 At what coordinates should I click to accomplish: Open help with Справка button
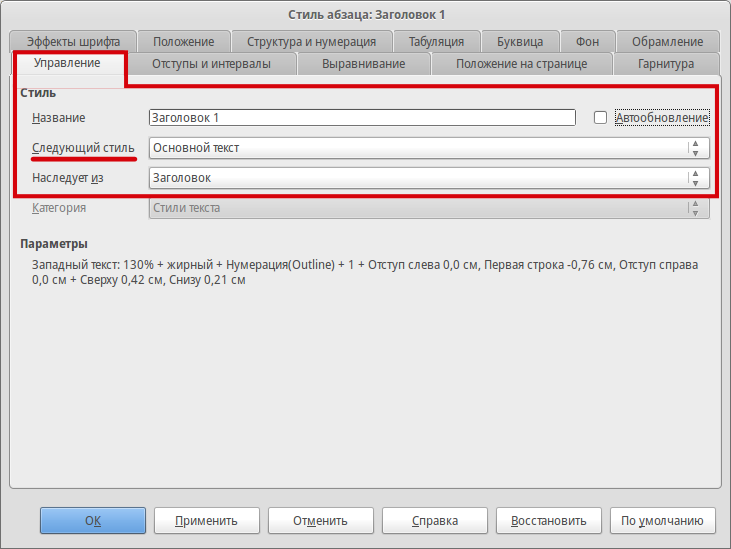(x=434, y=521)
